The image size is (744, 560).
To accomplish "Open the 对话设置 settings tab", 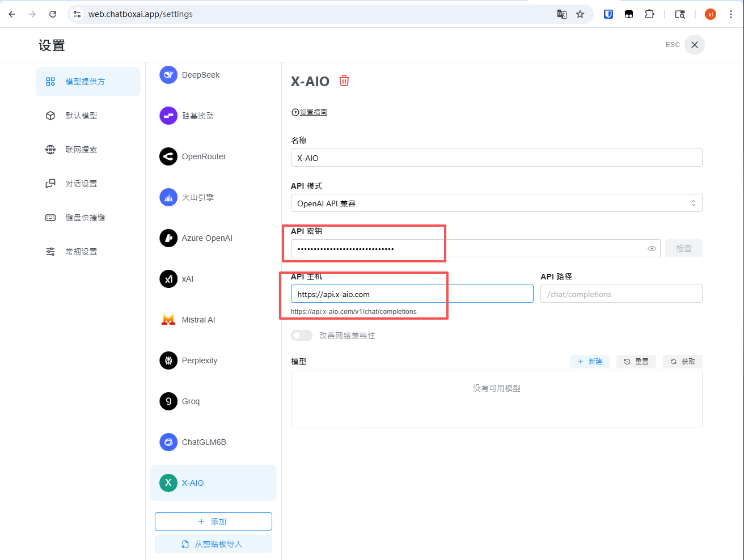I will (x=88, y=184).
